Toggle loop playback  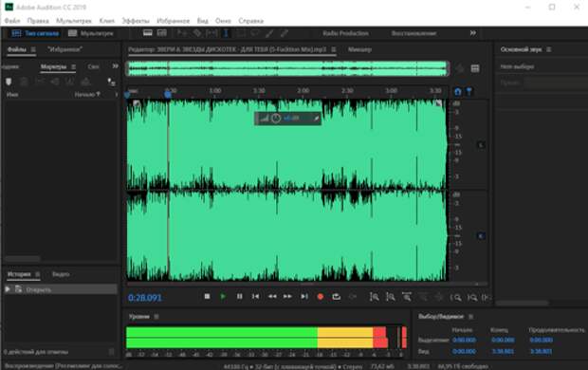[337, 296]
